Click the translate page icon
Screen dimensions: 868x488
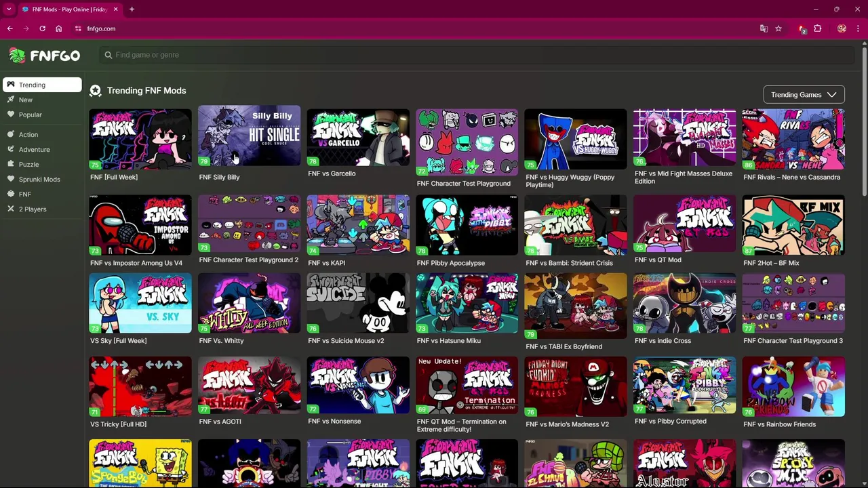pos(764,28)
